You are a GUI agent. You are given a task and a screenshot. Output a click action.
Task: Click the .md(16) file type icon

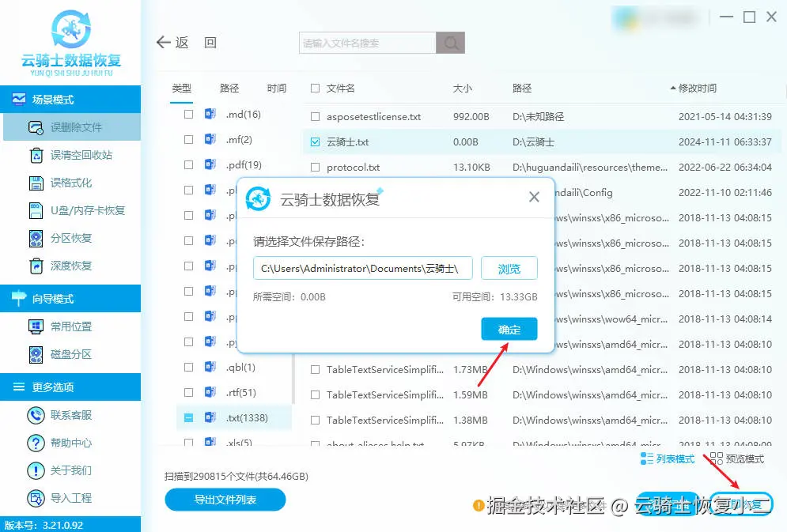tap(210, 114)
